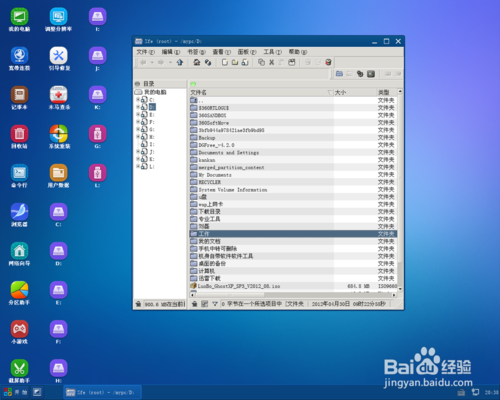Click the cut scissors toolbar icon
The height and width of the screenshot is (400, 500).
pos(272,62)
